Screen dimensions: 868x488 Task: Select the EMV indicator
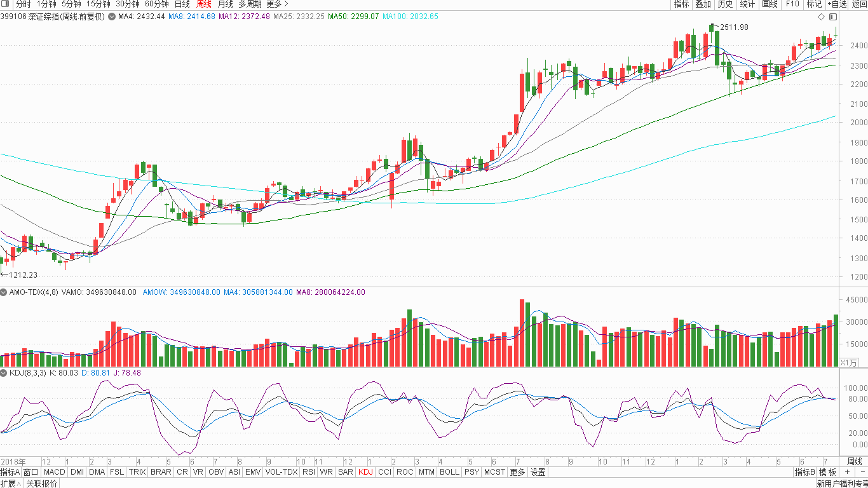[253, 472]
